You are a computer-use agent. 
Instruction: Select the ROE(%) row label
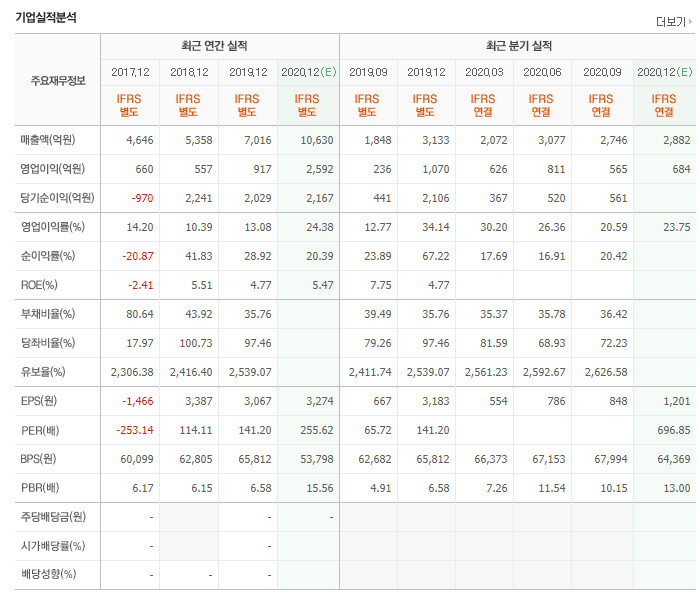click(39, 285)
